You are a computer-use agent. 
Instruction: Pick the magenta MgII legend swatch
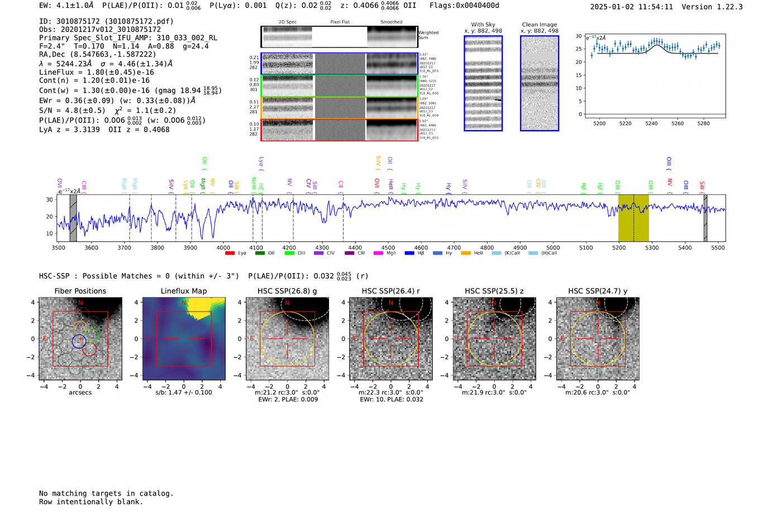[x=379, y=253]
